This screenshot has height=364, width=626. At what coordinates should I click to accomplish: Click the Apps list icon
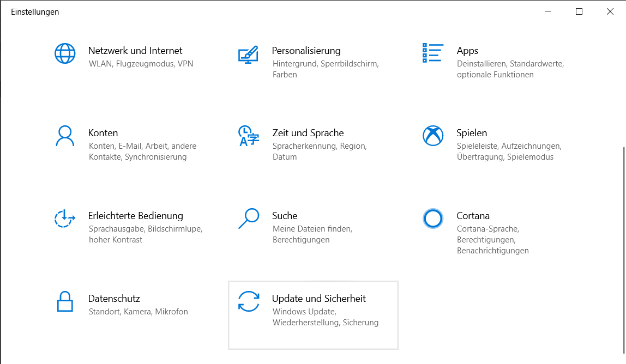tap(432, 53)
